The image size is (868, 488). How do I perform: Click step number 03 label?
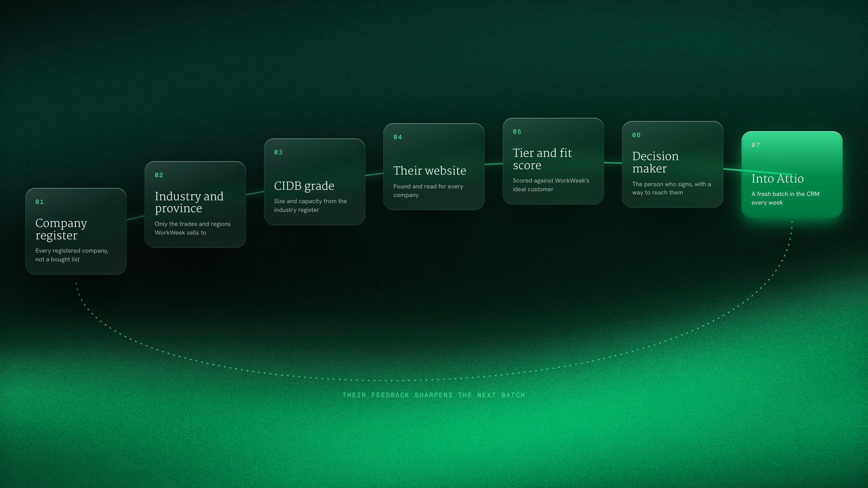pos(278,152)
